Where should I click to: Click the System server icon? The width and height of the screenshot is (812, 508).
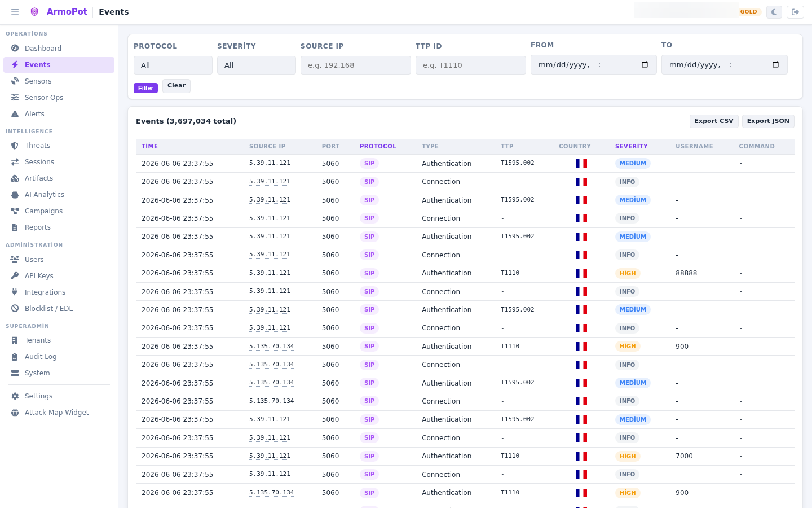tap(15, 373)
